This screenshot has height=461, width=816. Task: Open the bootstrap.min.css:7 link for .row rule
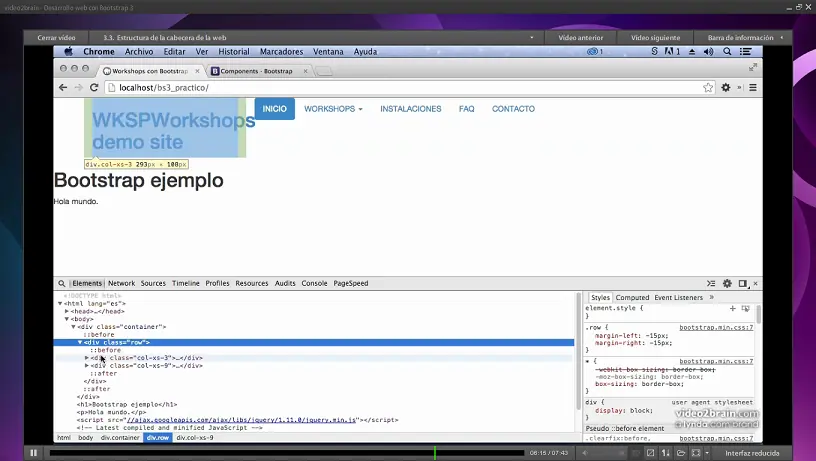pyautogui.click(x=716, y=328)
